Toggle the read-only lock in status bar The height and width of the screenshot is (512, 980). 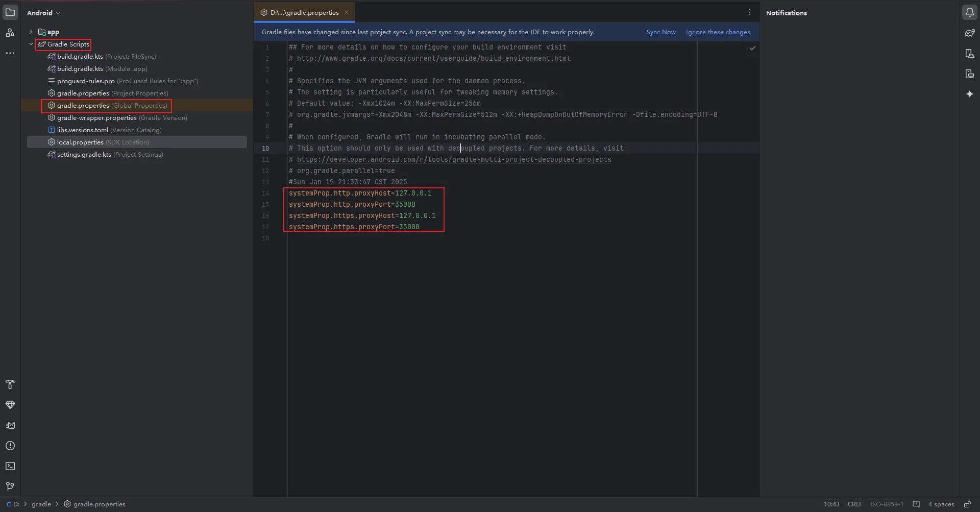(967, 504)
